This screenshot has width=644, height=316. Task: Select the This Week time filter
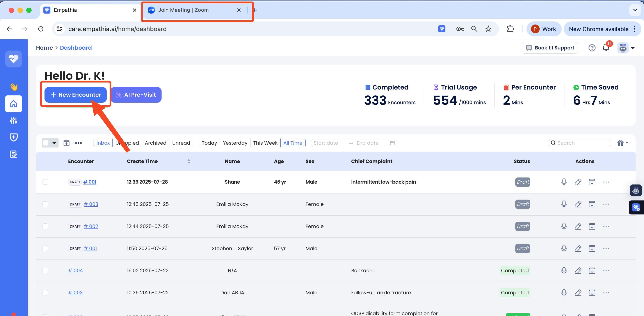265,143
